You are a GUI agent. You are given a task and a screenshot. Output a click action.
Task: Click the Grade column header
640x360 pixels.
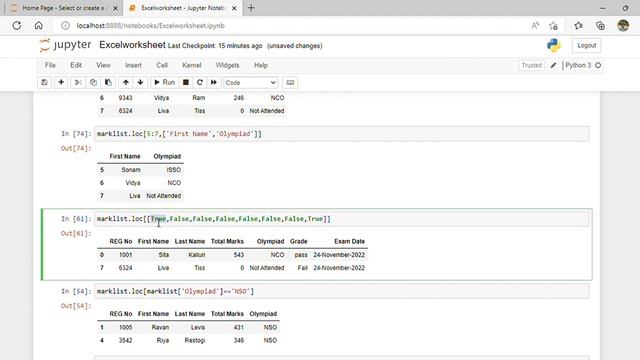(x=298, y=242)
